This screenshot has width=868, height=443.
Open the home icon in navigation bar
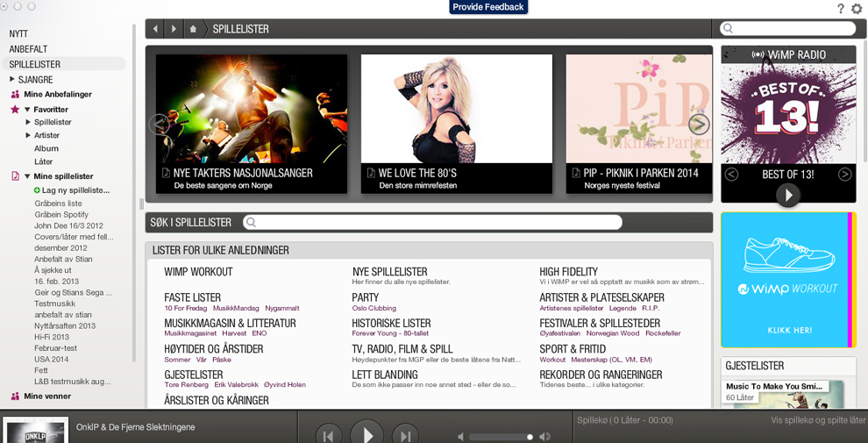(x=193, y=29)
